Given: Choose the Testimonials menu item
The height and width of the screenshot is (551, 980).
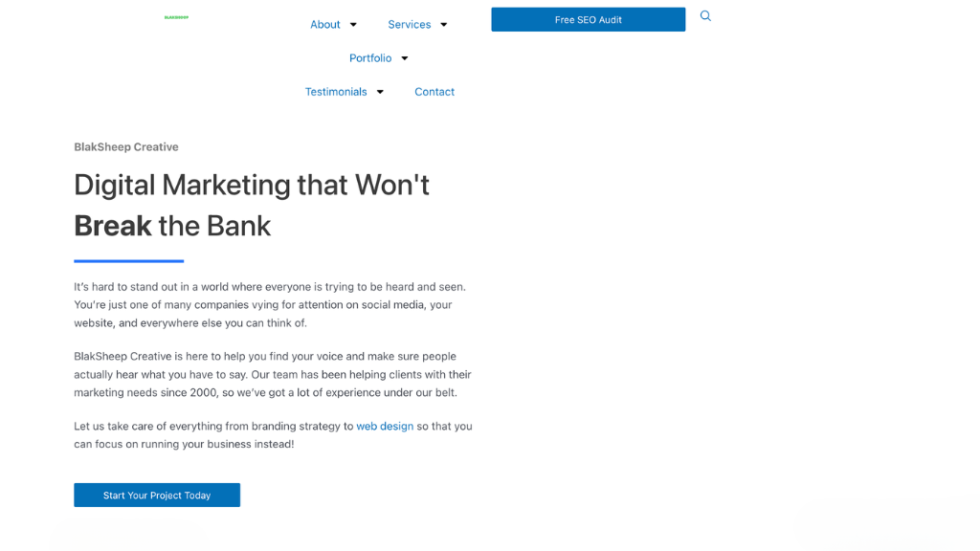Looking at the screenshot, I should [336, 92].
